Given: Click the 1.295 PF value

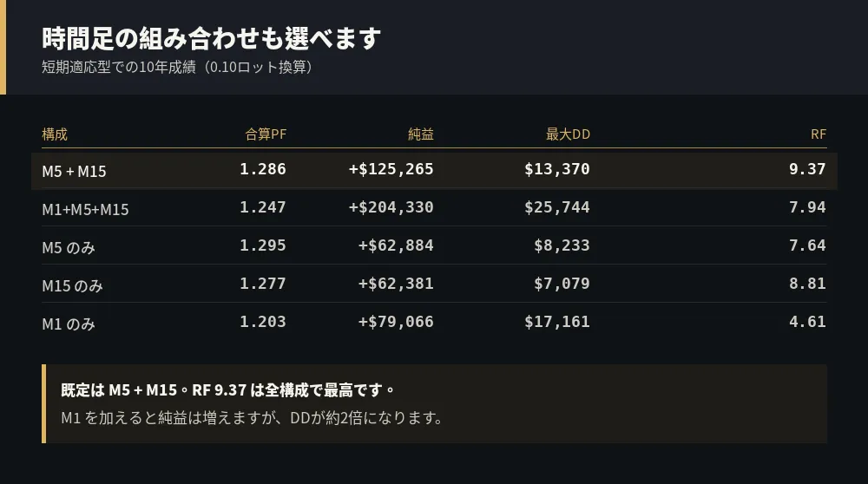Looking at the screenshot, I should click(263, 245).
